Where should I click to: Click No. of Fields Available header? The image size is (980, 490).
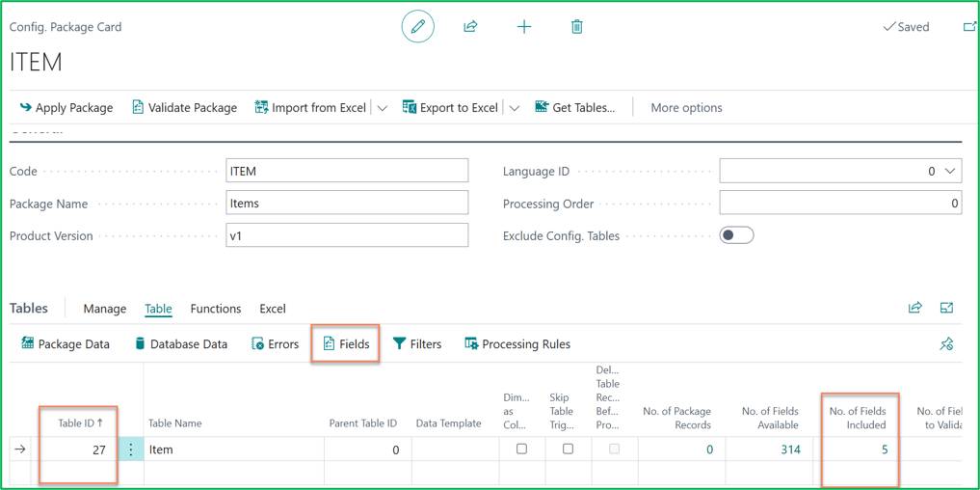(770, 418)
